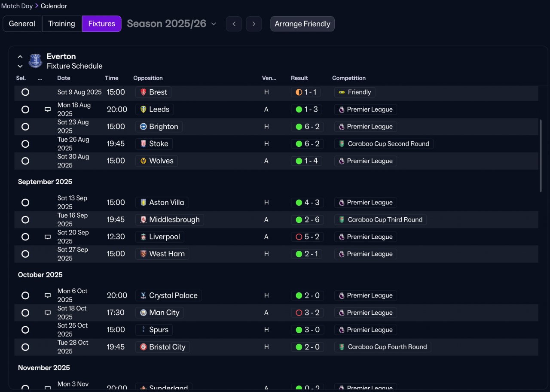Click Calendar in the breadcrumb
Image resolution: width=550 pixels, height=392 pixels.
pyautogui.click(x=54, y=6)
